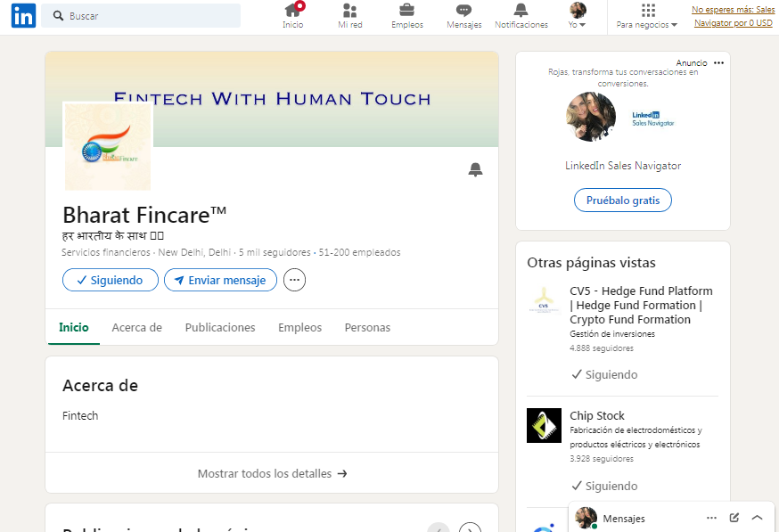Open Notificaciones bell icon in navbar
Screen dimensions: 779x532
tap(521, 15)
